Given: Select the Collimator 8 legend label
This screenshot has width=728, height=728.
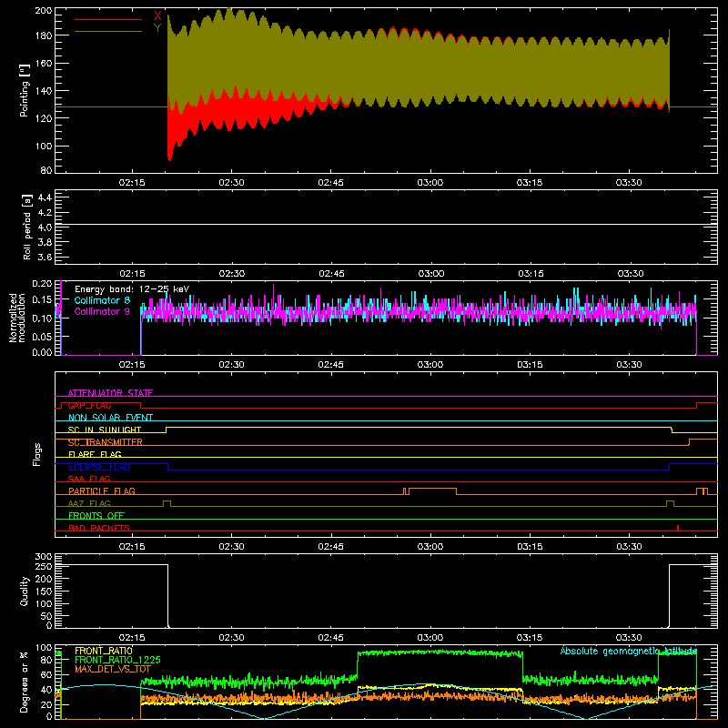Looking at the screenshot, I should [102, 300].
